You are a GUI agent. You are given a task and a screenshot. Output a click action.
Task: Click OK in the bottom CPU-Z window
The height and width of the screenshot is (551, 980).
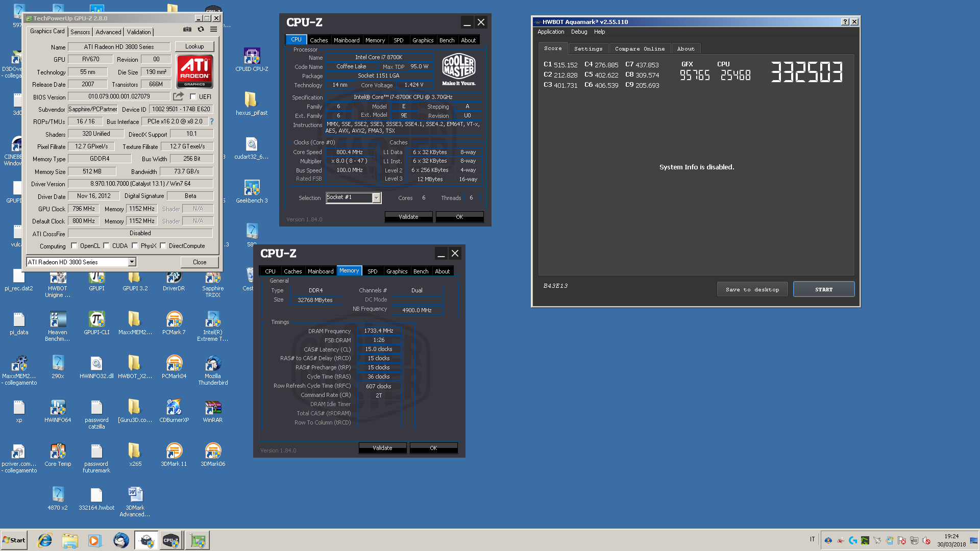(433, 448)
